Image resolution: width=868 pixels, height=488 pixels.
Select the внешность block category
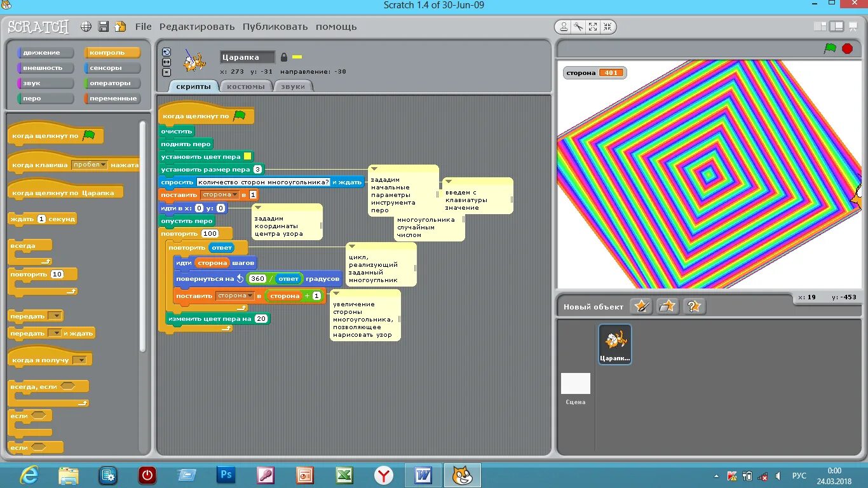(x=46, y=68)
